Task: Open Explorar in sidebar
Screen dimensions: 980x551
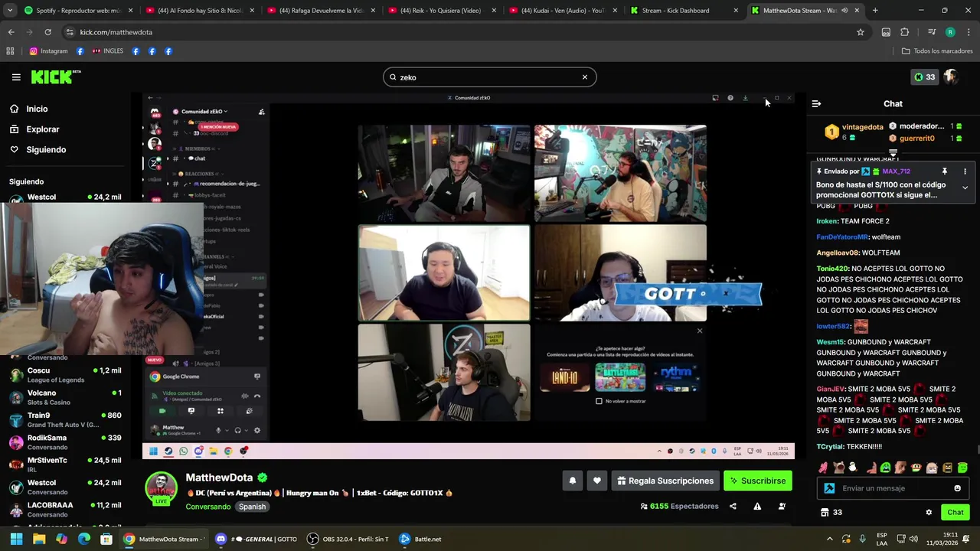Action: pyautogui.click(x=43, y=129)
